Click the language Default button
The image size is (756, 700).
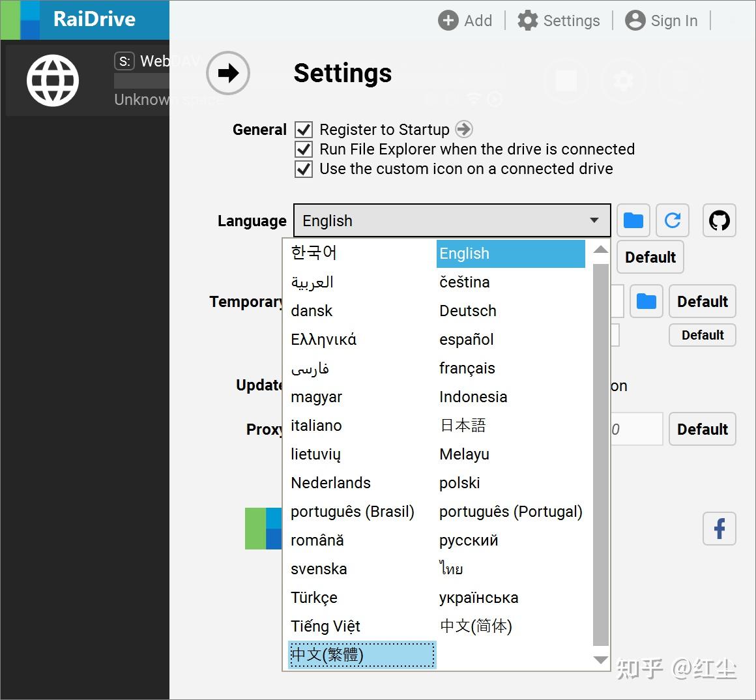point(650,257)
